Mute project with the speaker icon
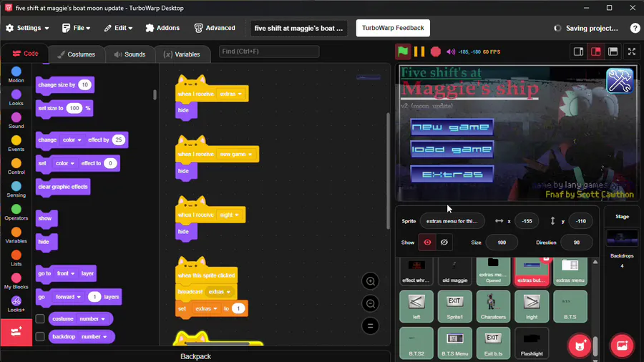The width and height of the screenshot is (644, 362). pyautogui.click(x=451, y=52)
